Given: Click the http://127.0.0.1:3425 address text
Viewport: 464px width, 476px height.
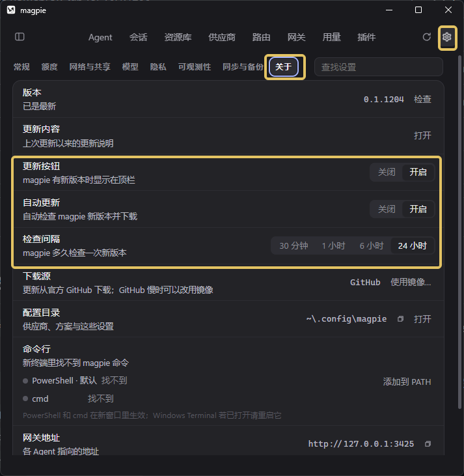Looking at the screenshot, I should (361, 444).
